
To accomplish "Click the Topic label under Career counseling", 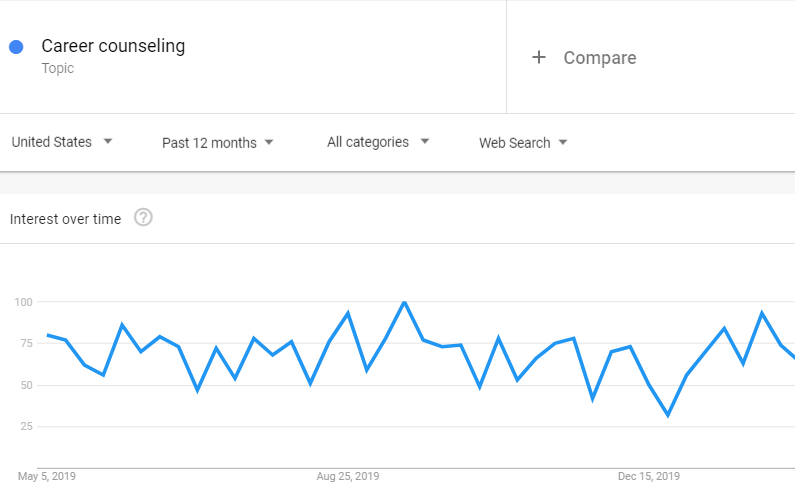I will (x=58, y=68).
